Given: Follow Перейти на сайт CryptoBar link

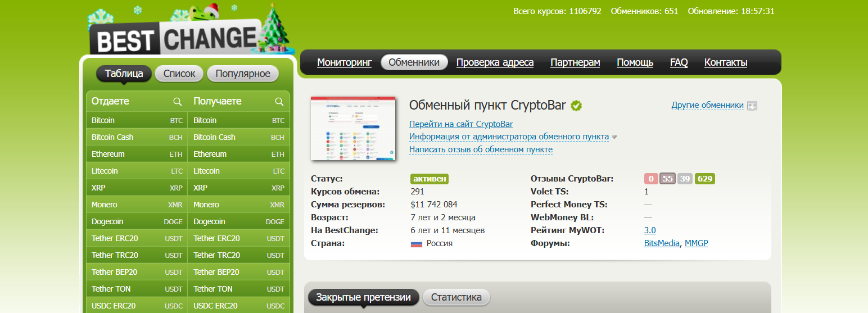Looking at the screenshot, I should click(x=461, y=124).
